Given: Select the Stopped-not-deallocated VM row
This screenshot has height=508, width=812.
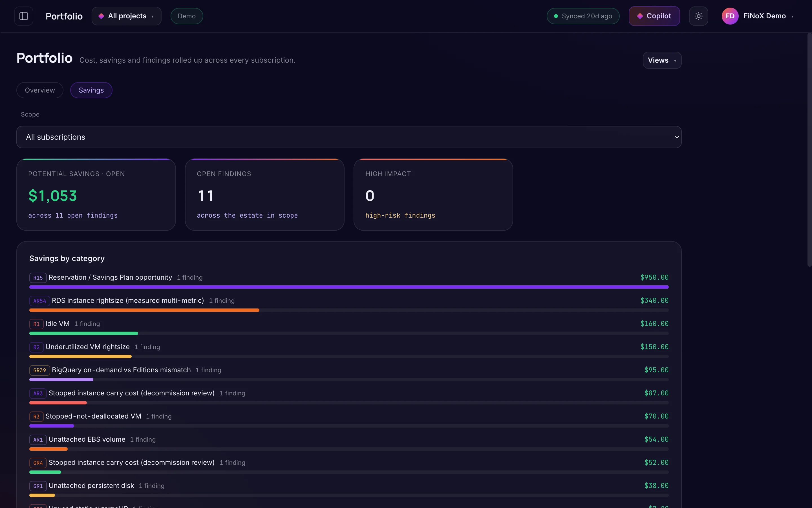Looking at the screenshot, I should 348,420.
